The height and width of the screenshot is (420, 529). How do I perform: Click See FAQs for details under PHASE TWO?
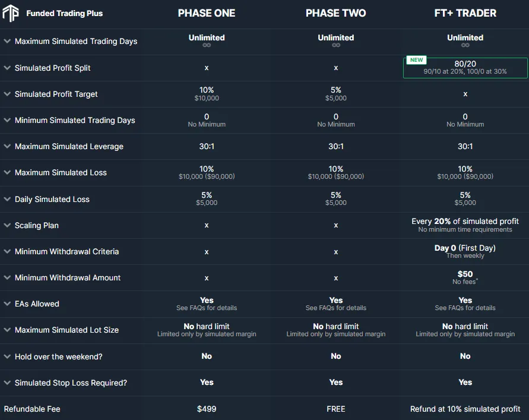(x=336, y=308)
